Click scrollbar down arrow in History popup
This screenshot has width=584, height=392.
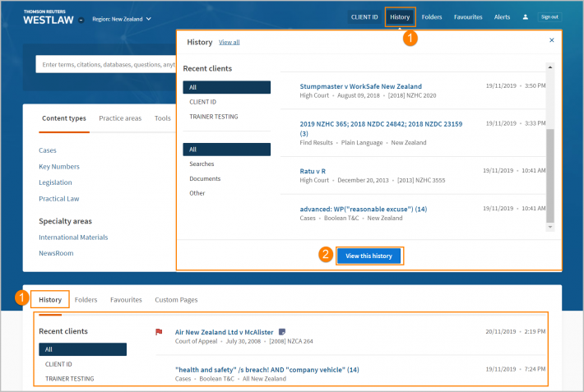coord(550,227)
